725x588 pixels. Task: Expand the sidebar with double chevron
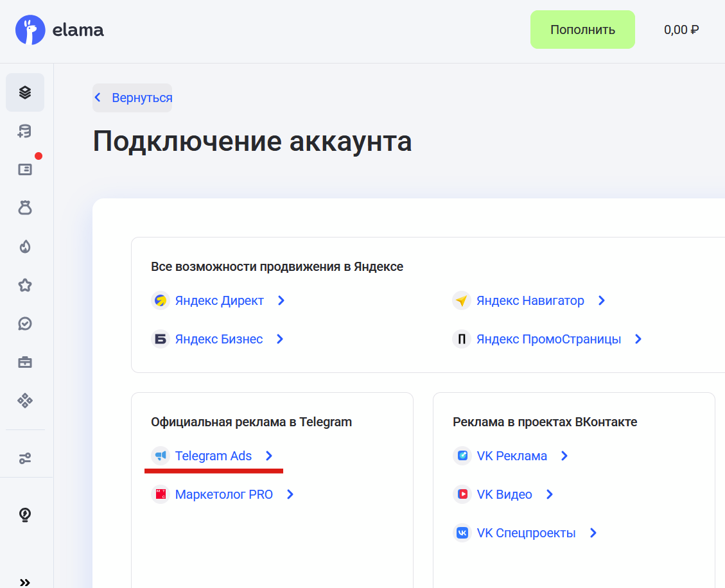[x=25, y=582]
